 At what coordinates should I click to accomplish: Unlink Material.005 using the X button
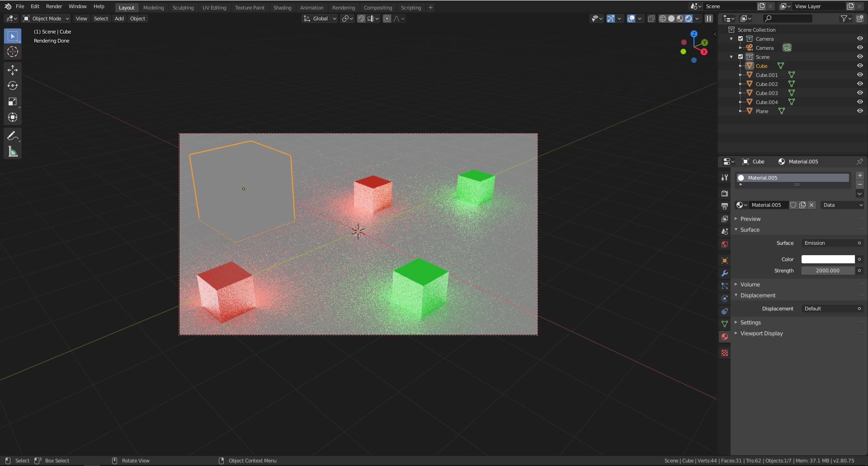811,205
